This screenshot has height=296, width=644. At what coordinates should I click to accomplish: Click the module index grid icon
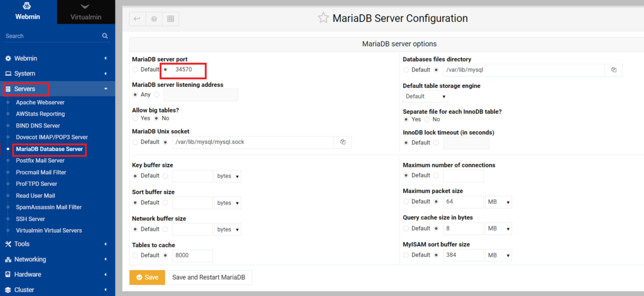coord(170,19)
